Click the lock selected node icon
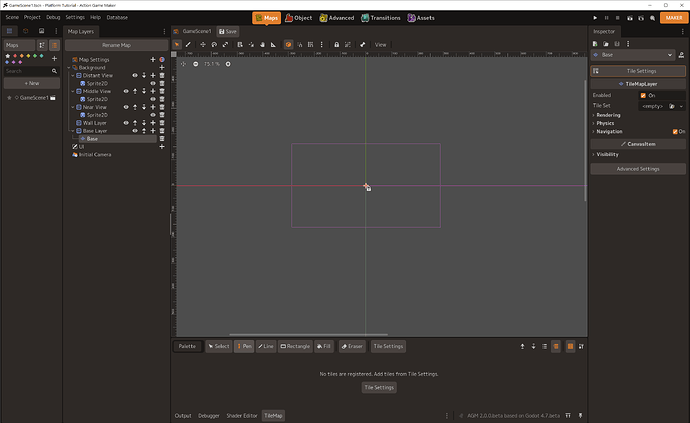Viewport: 690px width, 423px height. [337, 44]
